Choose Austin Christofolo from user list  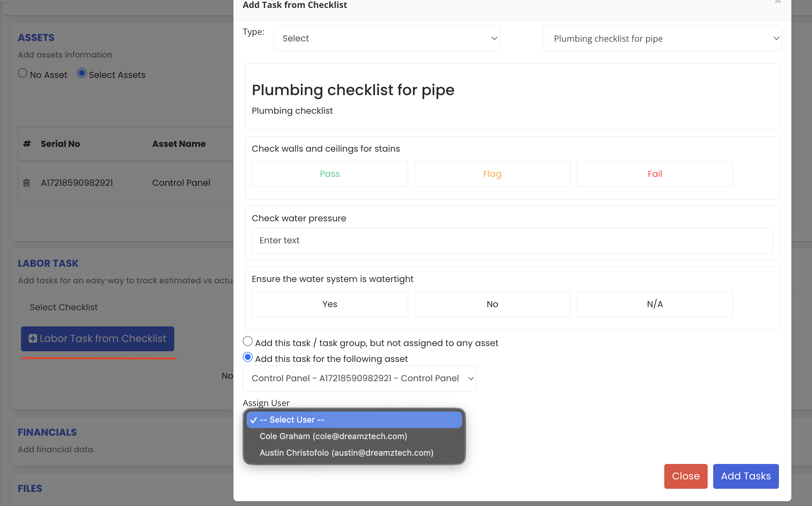[x=346, y=453]
